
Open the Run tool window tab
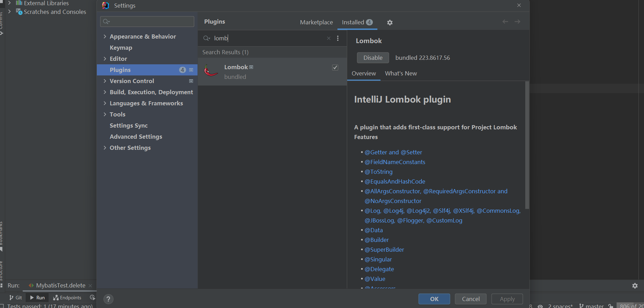coord(37,298)
